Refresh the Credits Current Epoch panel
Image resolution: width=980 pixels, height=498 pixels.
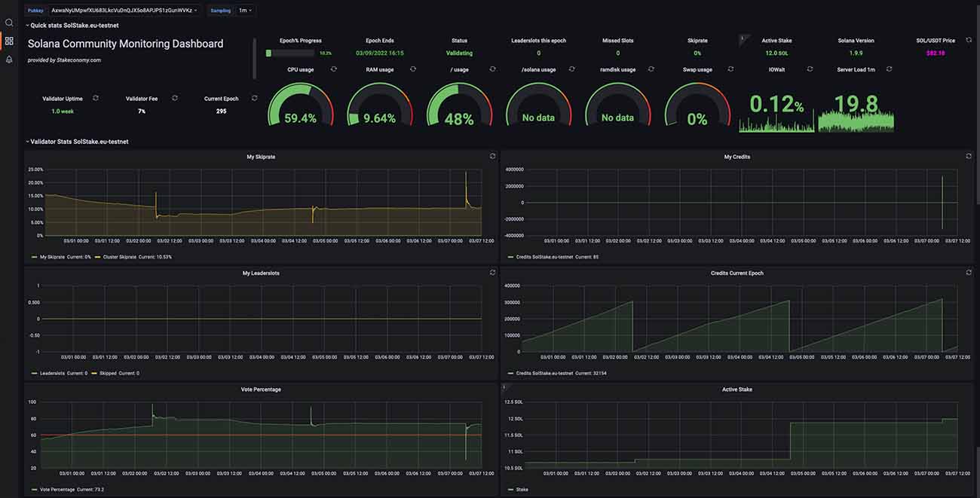pyautogui.click(x=969, y=273)
